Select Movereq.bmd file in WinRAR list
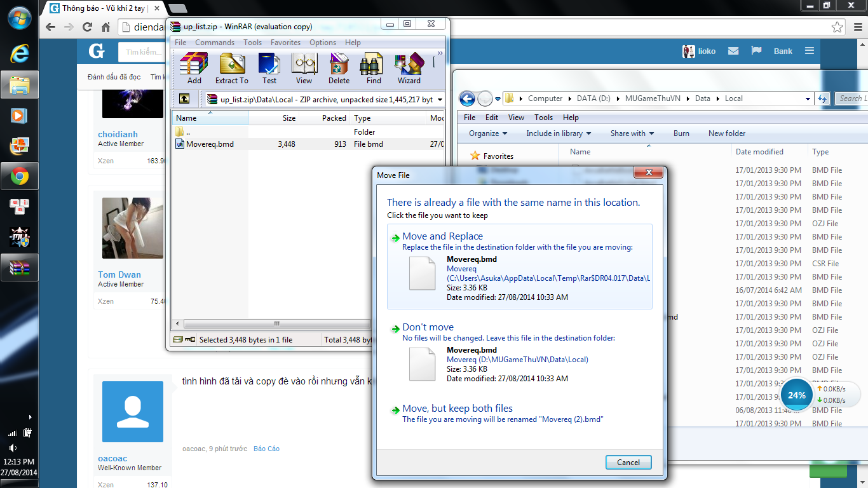 (210, 144)
